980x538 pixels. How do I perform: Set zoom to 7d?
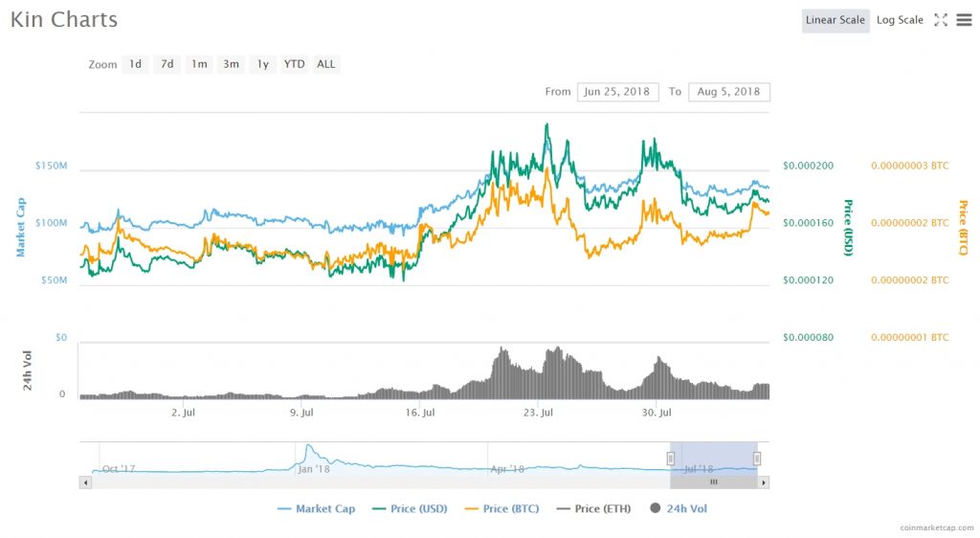167,64
